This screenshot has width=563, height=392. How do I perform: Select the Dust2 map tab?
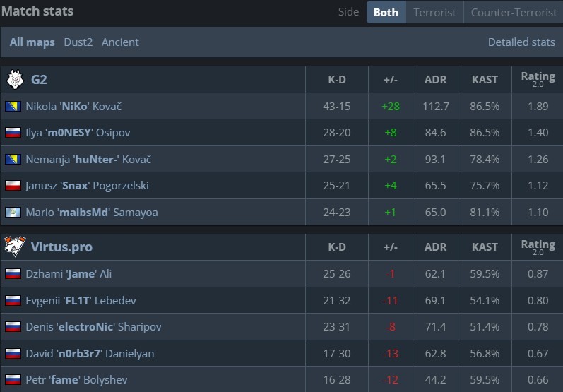click(78, 42)
